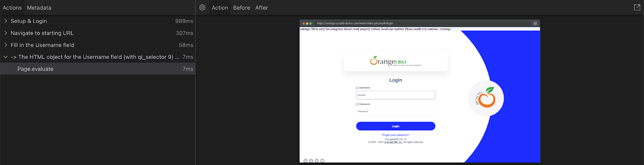Select Navigate to starting URL row text
The width and height of the screenshot is (644, 165).
(x=42, y=33)
